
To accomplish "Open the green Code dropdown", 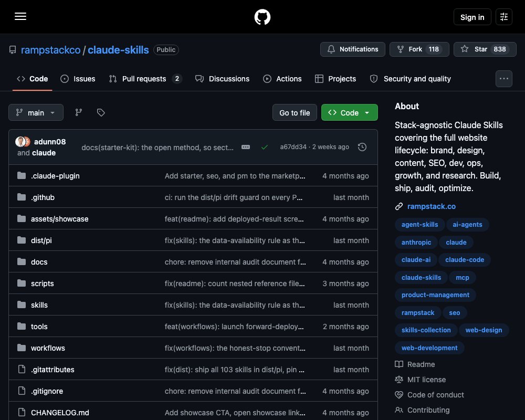I will 349,112.
